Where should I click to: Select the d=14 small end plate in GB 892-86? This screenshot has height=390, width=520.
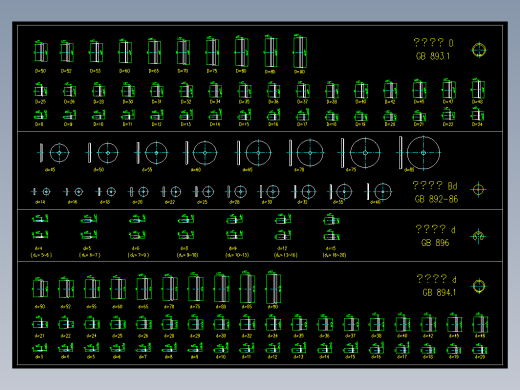46,192
